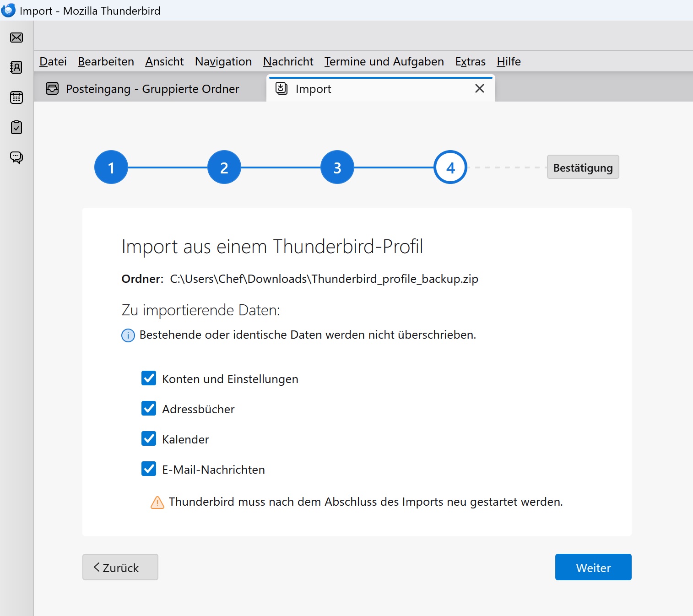Uncheck Konten und Einstellungen checkbox
The image size is (693, 616).
pos(149,378)
